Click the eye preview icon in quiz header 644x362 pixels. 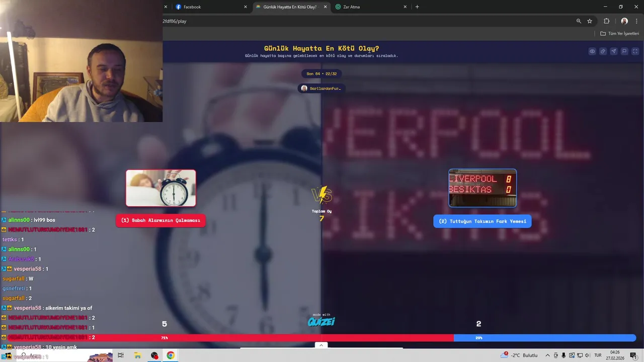tap(592, 51)
